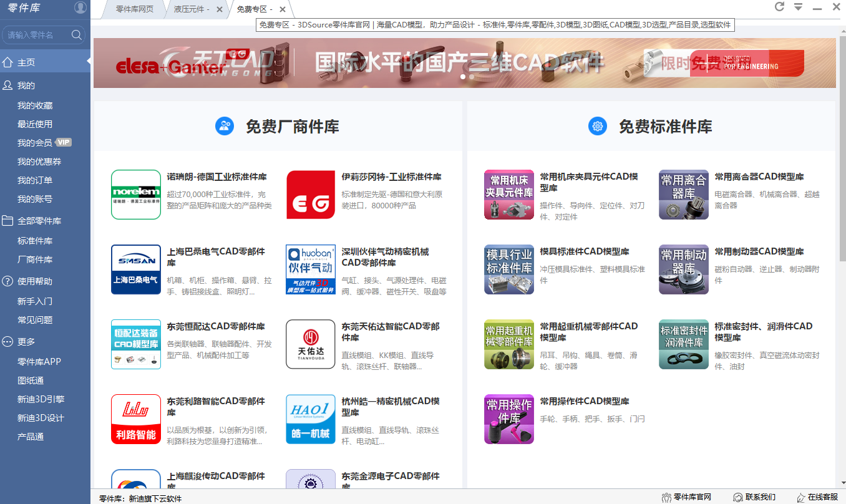Click the 联系我们 headset icon
The image size is (846, 504).
tap(738, 497)
